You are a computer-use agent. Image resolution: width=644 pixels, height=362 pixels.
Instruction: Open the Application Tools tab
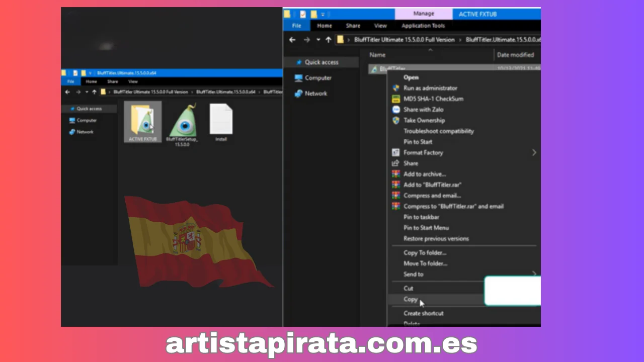coord(423,26)
